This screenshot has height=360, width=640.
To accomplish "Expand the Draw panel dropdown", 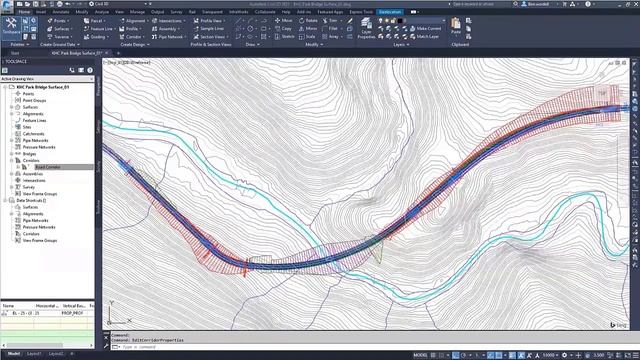I will pyautogui.click(x=253, y=44).
